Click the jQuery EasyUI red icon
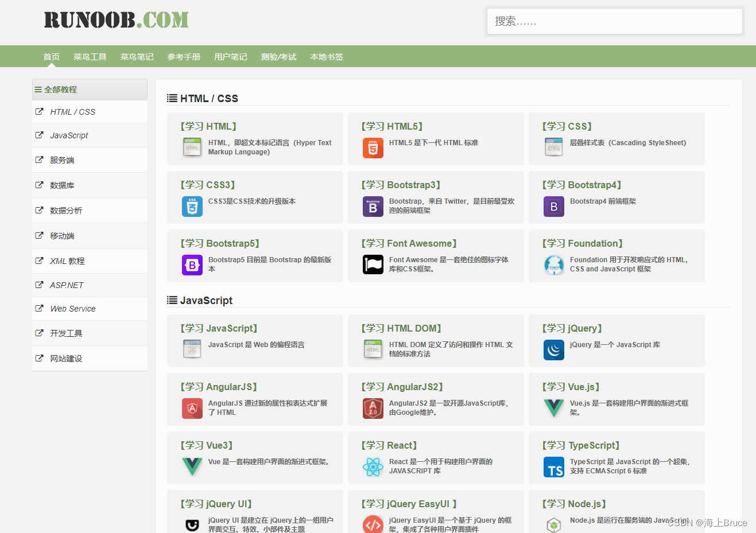This screenshot has width=756, height=533. point(373,524)
